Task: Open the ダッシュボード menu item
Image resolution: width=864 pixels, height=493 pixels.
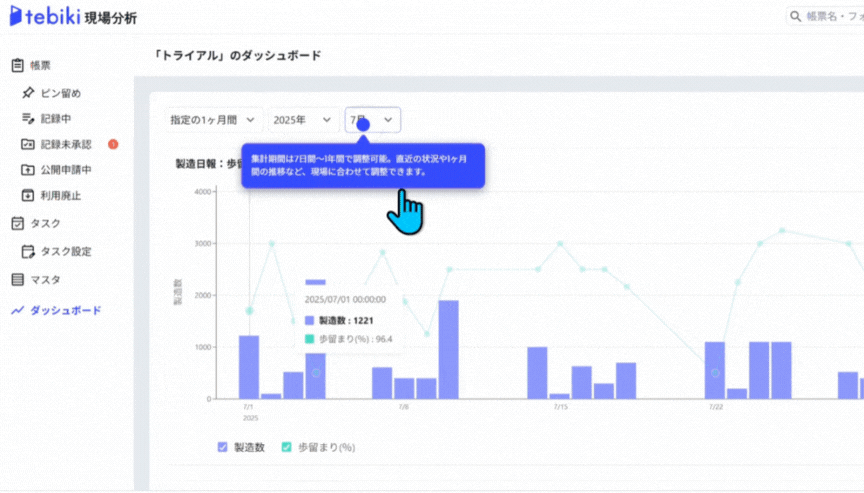Action: point(62,310)
